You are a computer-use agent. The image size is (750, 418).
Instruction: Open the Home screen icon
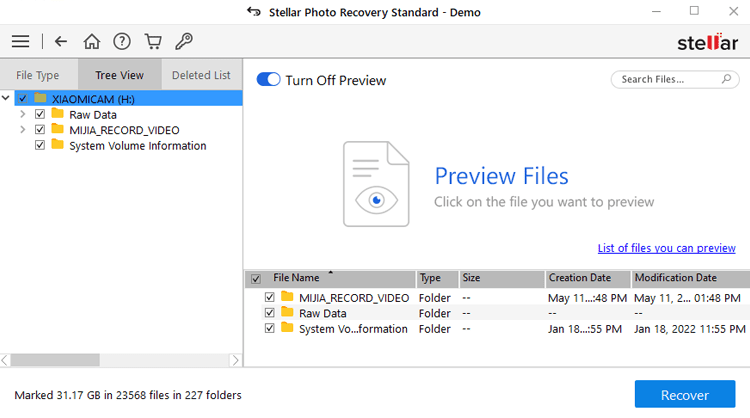(92, 42)
